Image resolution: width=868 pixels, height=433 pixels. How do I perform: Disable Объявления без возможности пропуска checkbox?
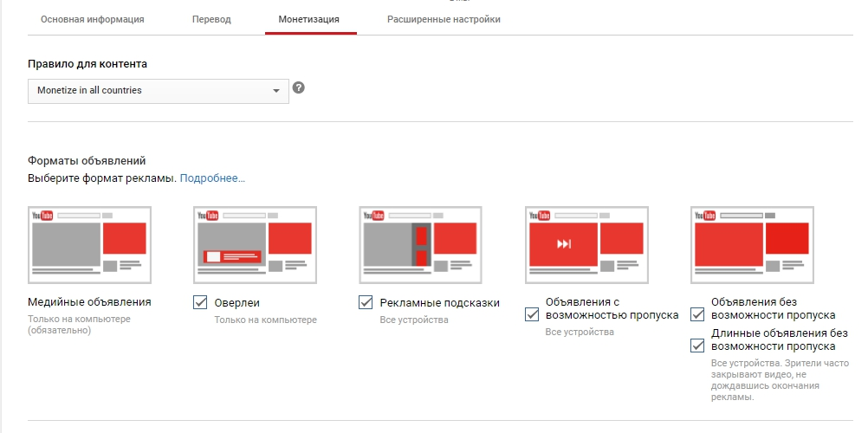[697, 314]
